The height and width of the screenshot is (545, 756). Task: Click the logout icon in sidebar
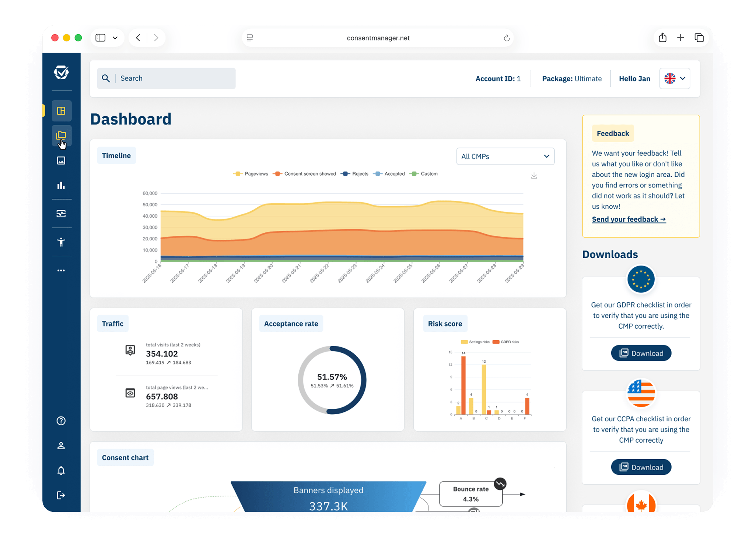click(x=61, y=495)
